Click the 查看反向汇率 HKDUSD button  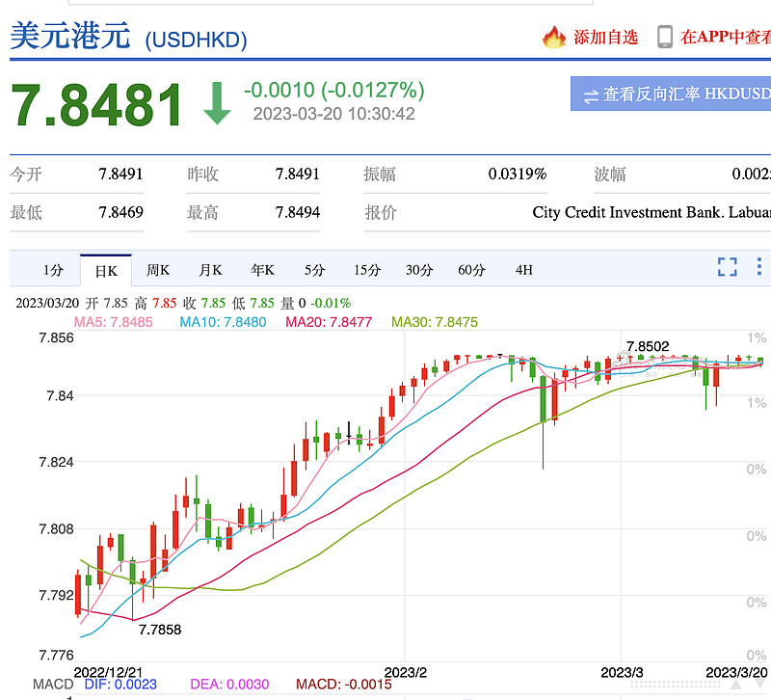click(x=675, y=94)
